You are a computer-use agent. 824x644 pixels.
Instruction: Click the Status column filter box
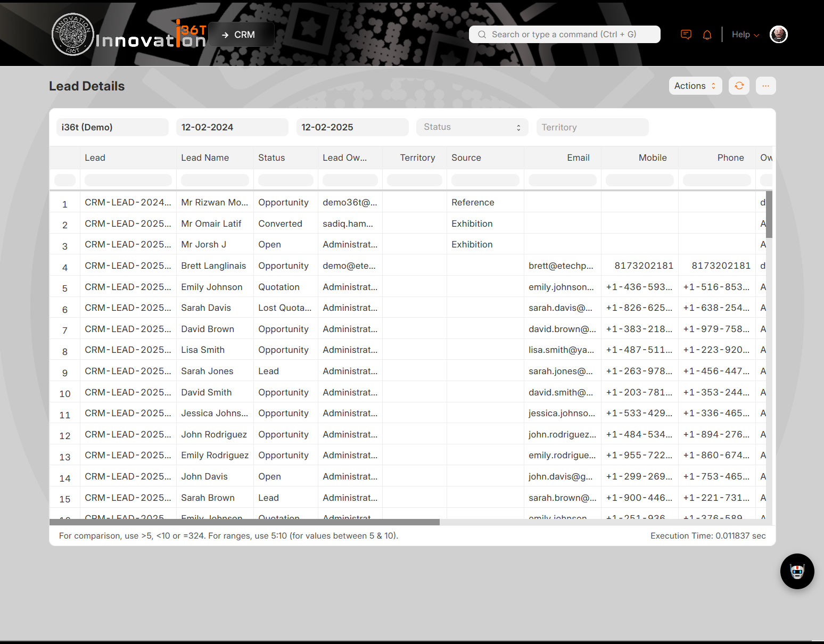285,180
